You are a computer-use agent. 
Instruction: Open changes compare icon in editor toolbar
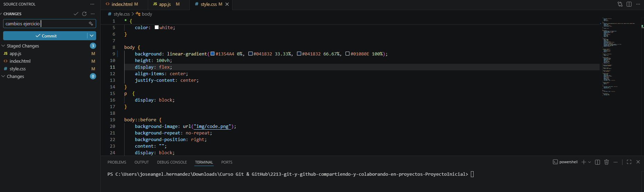click(x=620, y=4)
